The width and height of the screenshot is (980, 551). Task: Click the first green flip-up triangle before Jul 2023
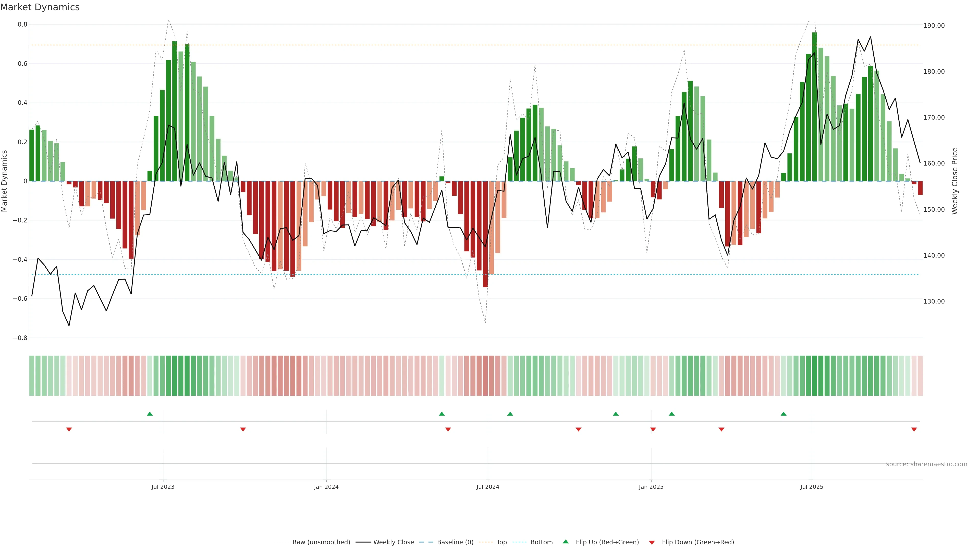pos(150,414)
